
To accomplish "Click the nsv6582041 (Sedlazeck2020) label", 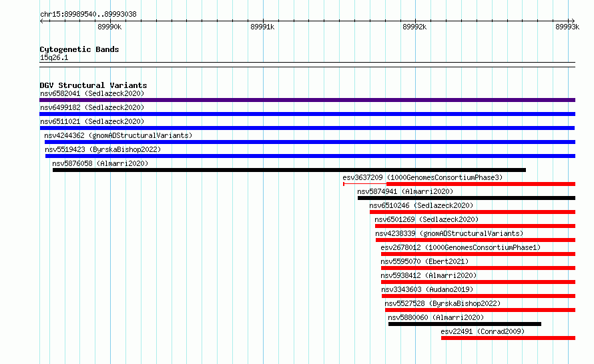I will [x=92, y=93].
